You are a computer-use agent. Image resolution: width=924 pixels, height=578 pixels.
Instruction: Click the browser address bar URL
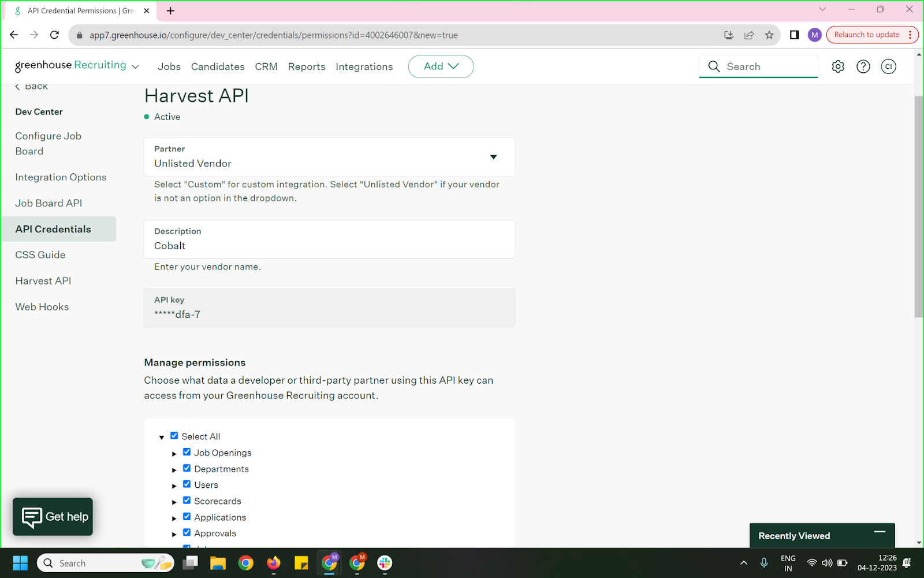[x=274, y=35]
